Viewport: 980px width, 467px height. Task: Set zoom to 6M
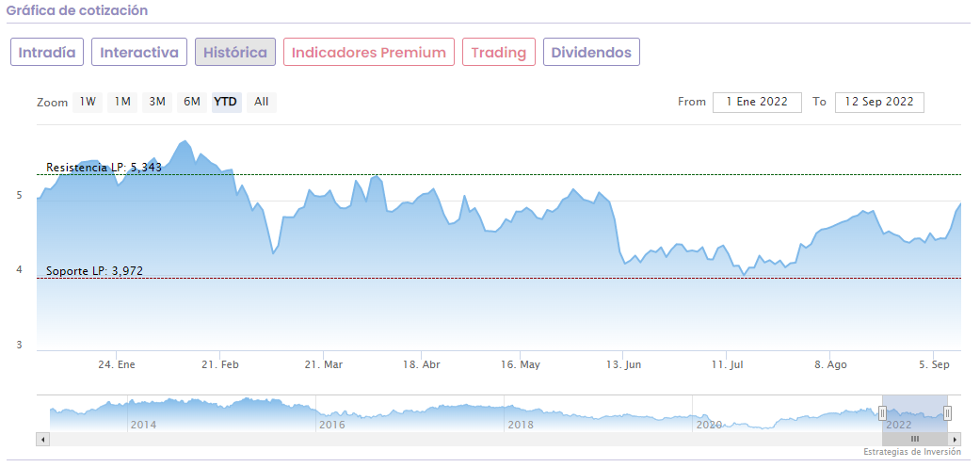pyautogui.click(x=192, y=102)
